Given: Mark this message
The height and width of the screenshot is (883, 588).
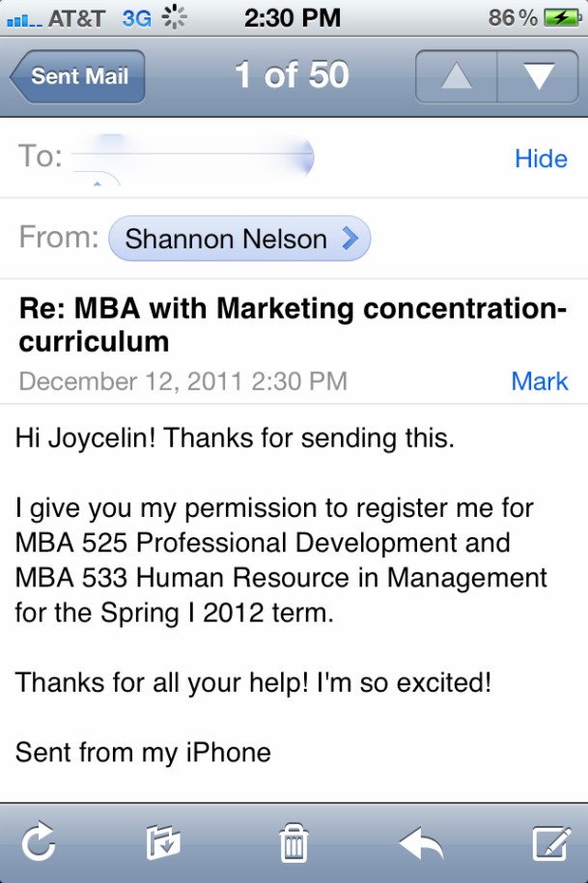Looking at the screenshot, I should click(540, 382).
